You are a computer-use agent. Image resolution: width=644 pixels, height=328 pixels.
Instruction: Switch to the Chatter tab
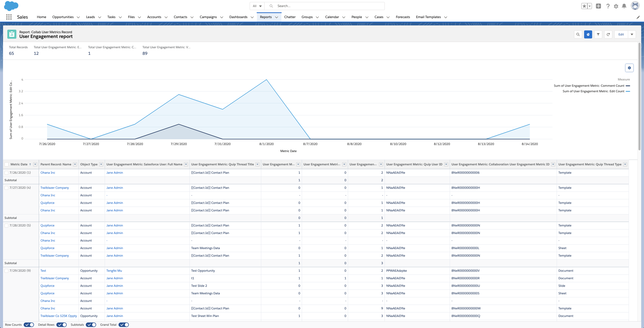tap(290, 17)
